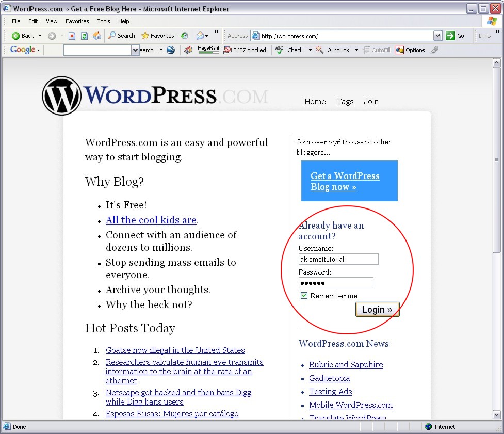Click the AutoLink wand button

click(x=333, y=50)
